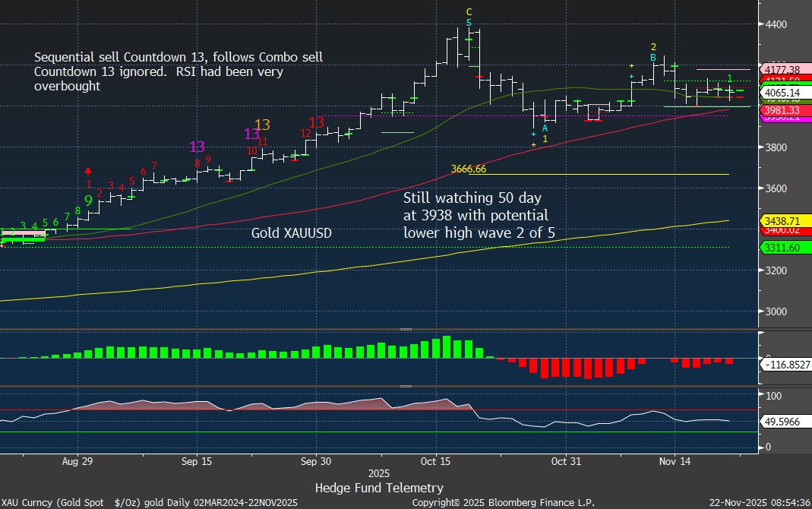
Task: Click the white 4065.14 current price tag
Action: pyautogui.click(x=781, y=93)
